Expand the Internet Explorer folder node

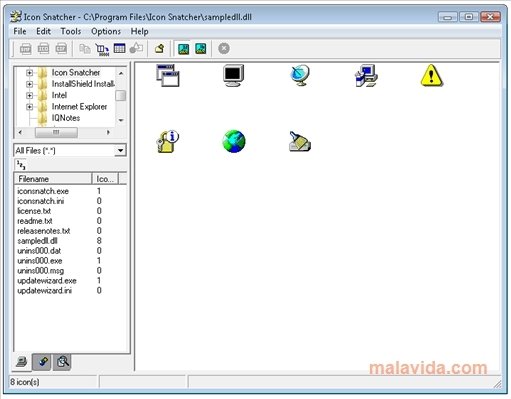29,107
